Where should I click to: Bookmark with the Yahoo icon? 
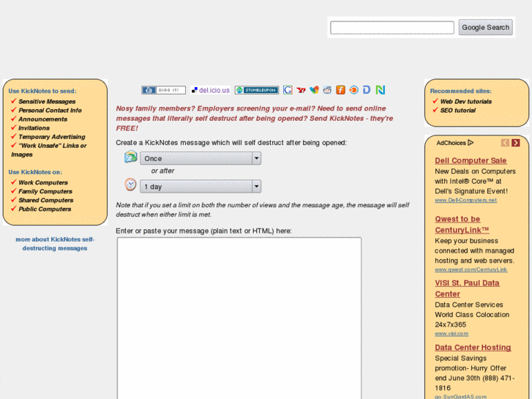point(301,90)
